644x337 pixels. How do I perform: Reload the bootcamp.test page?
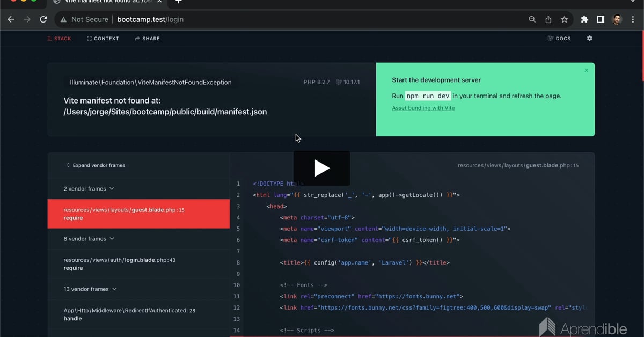[x=43, y=19]
